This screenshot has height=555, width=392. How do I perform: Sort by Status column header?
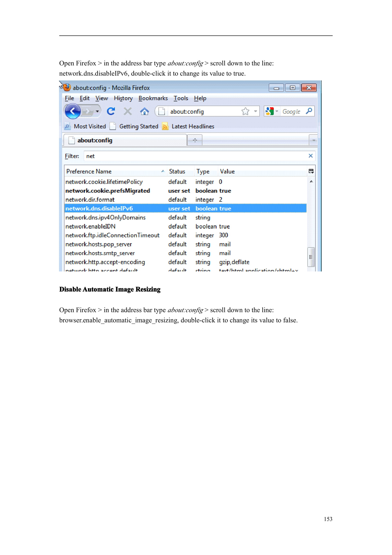180,171
